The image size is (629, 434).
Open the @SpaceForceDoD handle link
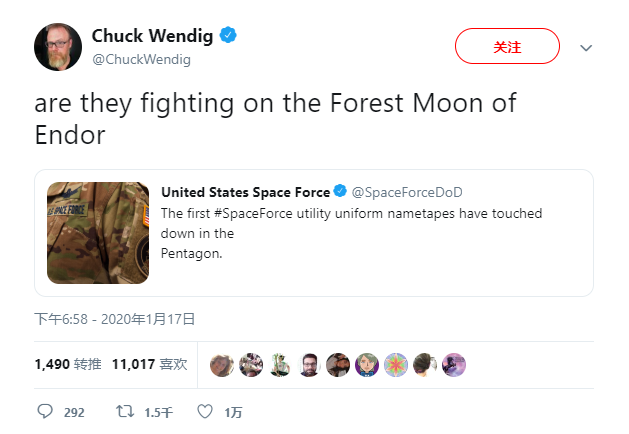pyautogui.click(x=407, y=192)
